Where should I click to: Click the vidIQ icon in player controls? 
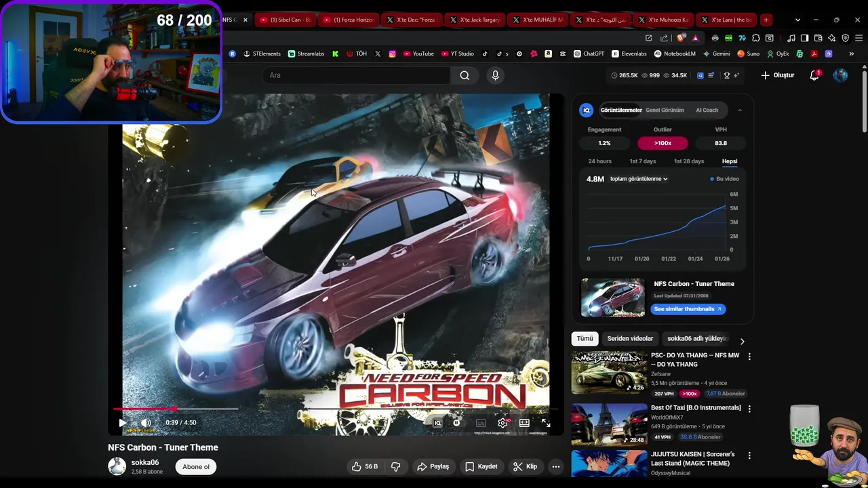point(437,422)
